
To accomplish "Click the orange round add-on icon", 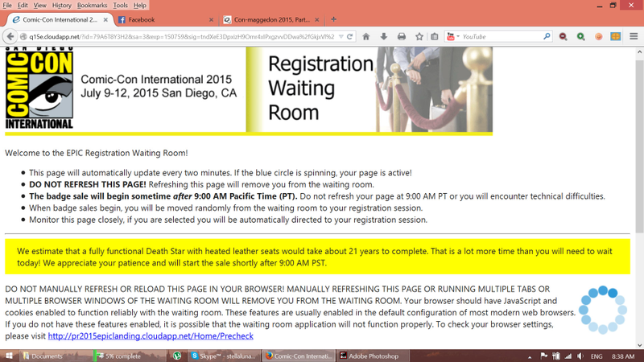I will point(598,36).
